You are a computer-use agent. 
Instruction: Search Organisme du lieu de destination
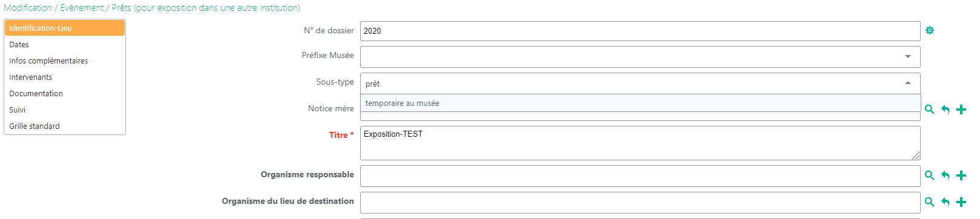(x=930, y=202)
